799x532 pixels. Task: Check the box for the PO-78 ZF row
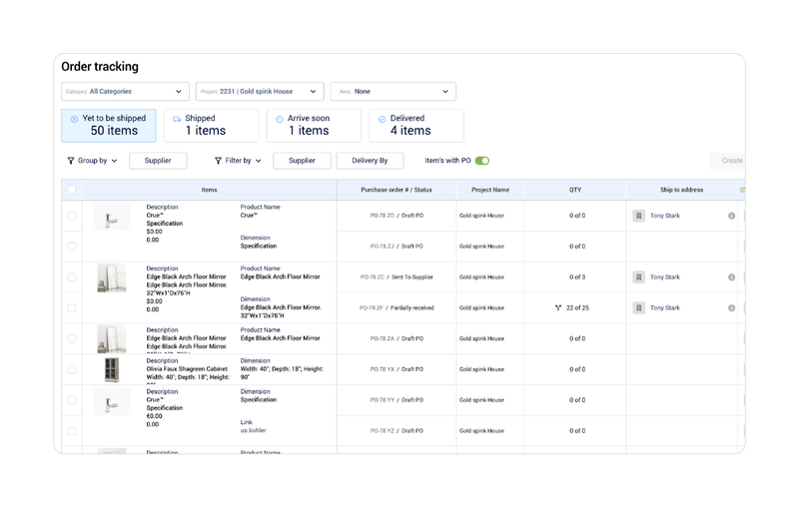pos(72,307)
